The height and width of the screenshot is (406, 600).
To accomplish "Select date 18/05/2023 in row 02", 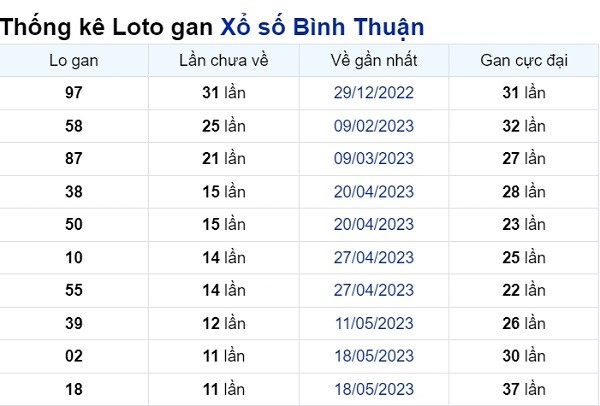I will [x=374, y=356].
